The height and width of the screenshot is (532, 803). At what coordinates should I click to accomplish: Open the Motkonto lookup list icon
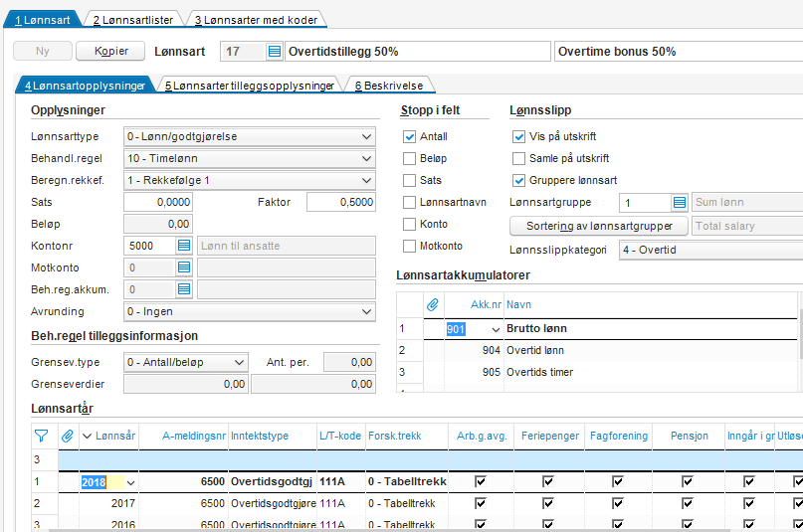[x=184, y=267]
